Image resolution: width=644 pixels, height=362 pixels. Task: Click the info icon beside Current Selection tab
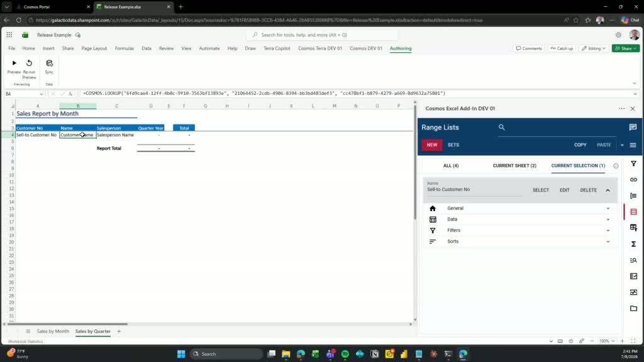pos(615,166)
